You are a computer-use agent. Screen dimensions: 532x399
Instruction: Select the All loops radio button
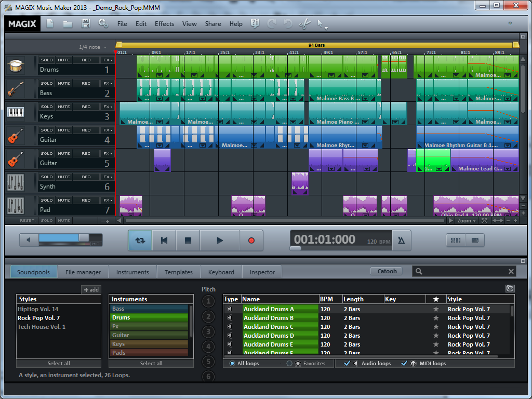pos(232,363)
